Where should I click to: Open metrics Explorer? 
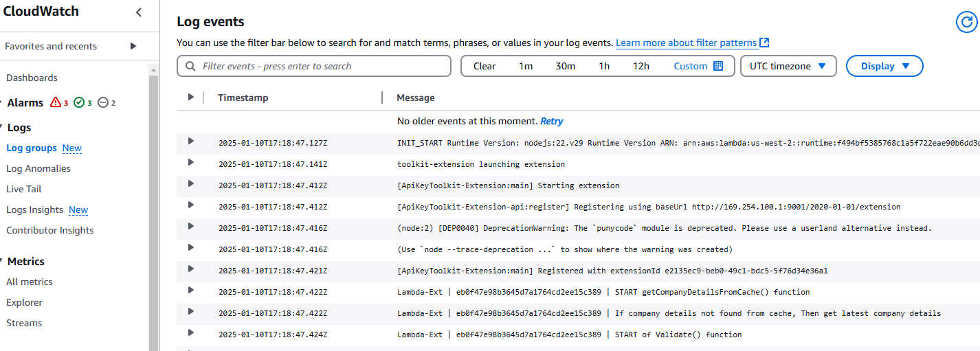tap(24, 302)
